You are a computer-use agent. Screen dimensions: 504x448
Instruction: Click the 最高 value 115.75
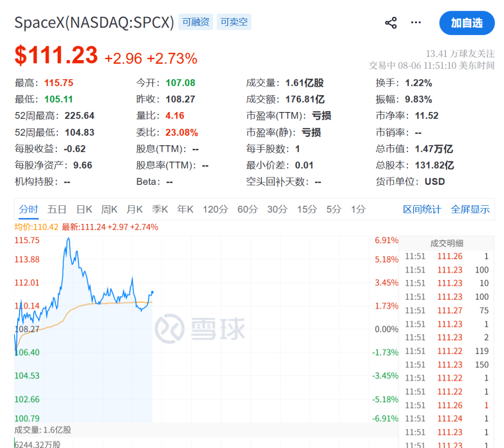[x=59, y=83]
